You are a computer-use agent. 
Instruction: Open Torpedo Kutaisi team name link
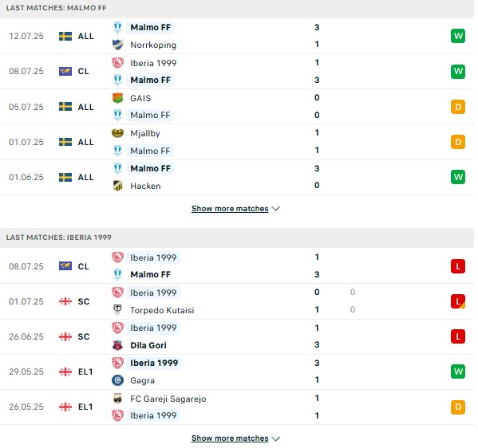tap(162, 310)
